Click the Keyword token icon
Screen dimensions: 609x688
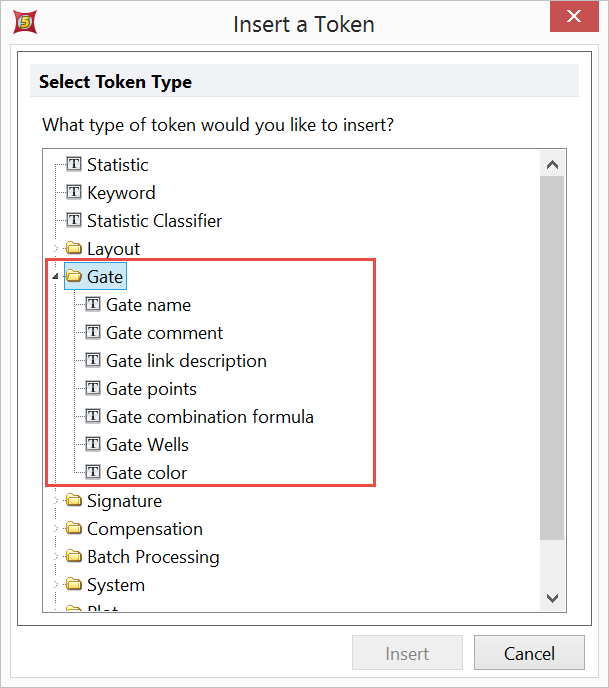(x=74, y=192)
